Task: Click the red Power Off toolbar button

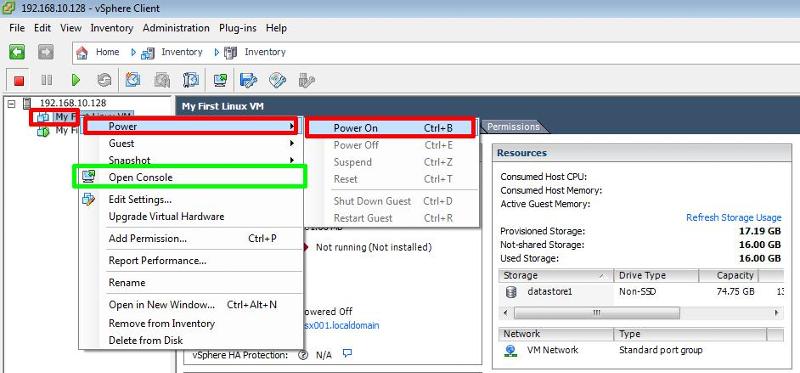Action: pyautogui.click(x=19, y=80)
